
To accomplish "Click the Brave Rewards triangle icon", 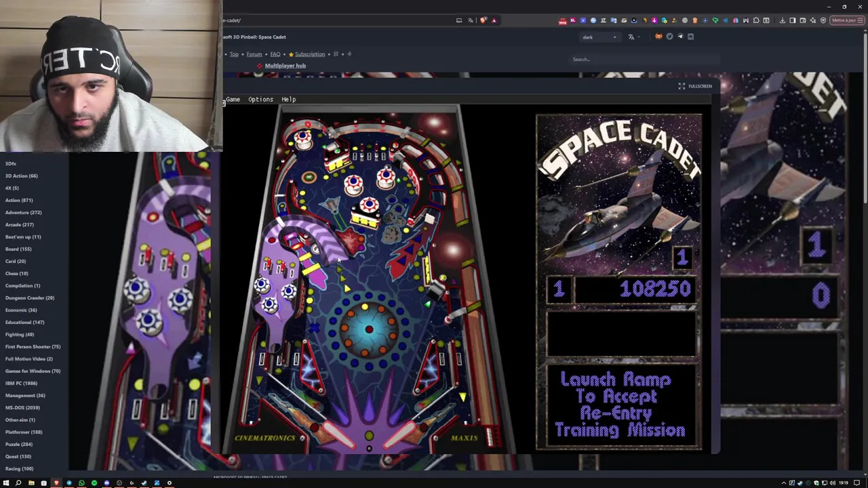I will (x=494, y=20).
